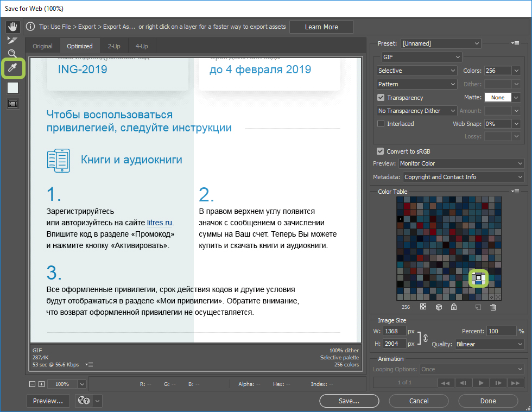Screen dimensions: 532x412
Task: Toggle Convert to sRGB checkbox
Action: [381, 151]
